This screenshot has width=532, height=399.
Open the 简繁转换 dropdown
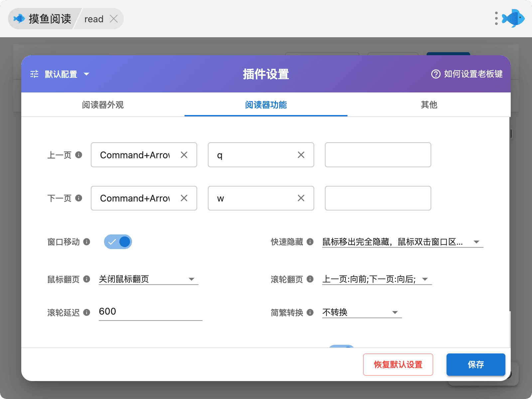point(362,312)
